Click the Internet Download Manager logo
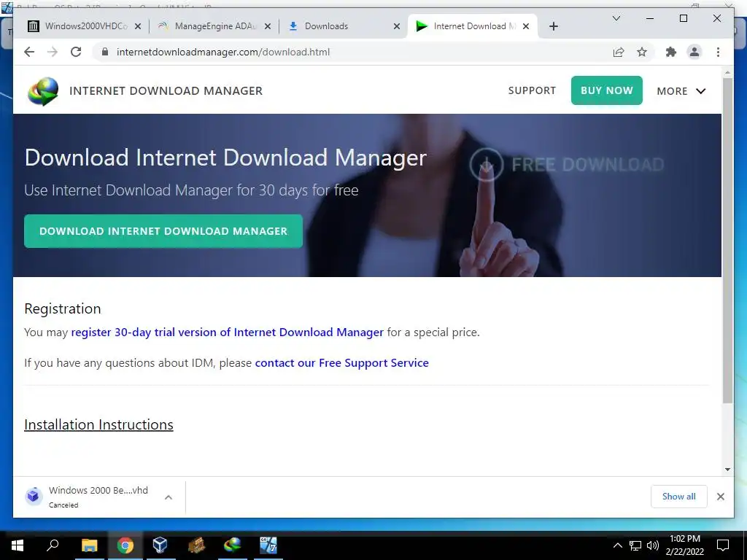 pyautogui.click(x=43, y=91)
